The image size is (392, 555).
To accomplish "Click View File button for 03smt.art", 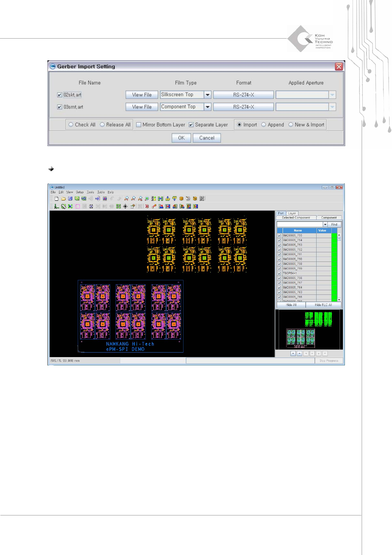I will [142, 107].
